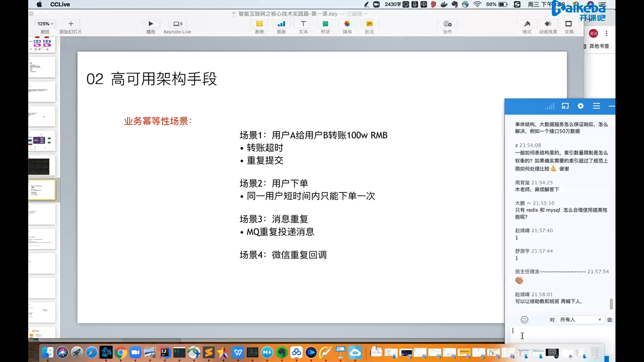
Task: Open the Media insert menu
Action: point(347,24)
